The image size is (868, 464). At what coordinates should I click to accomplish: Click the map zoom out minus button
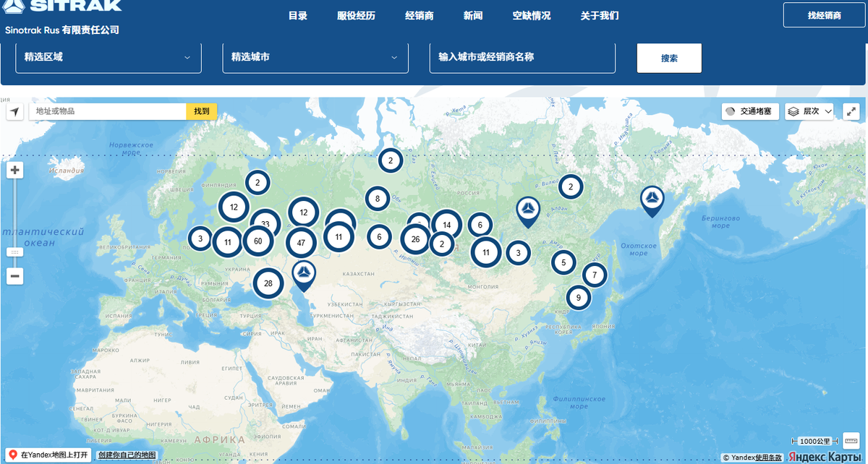click(x=15, y=276)
